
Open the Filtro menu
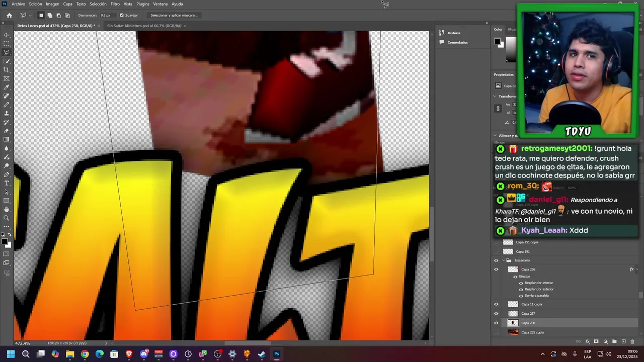coord(115,4)
